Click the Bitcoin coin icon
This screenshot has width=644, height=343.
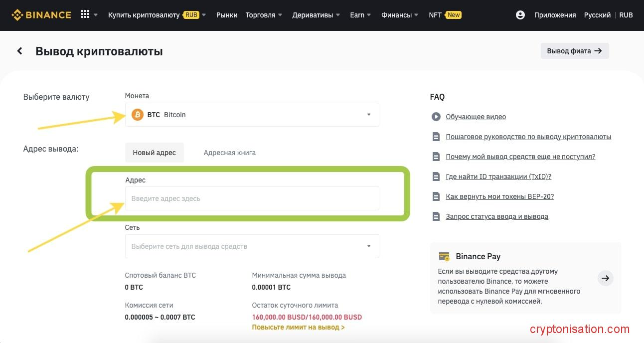pyautogui.click(x=137, y=115)
